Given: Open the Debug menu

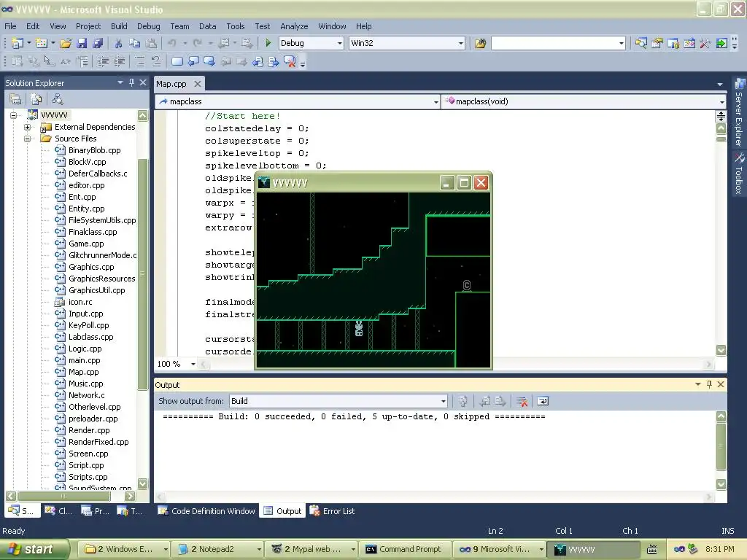Looking at the screenshot, I should click(x=149, y=26).
